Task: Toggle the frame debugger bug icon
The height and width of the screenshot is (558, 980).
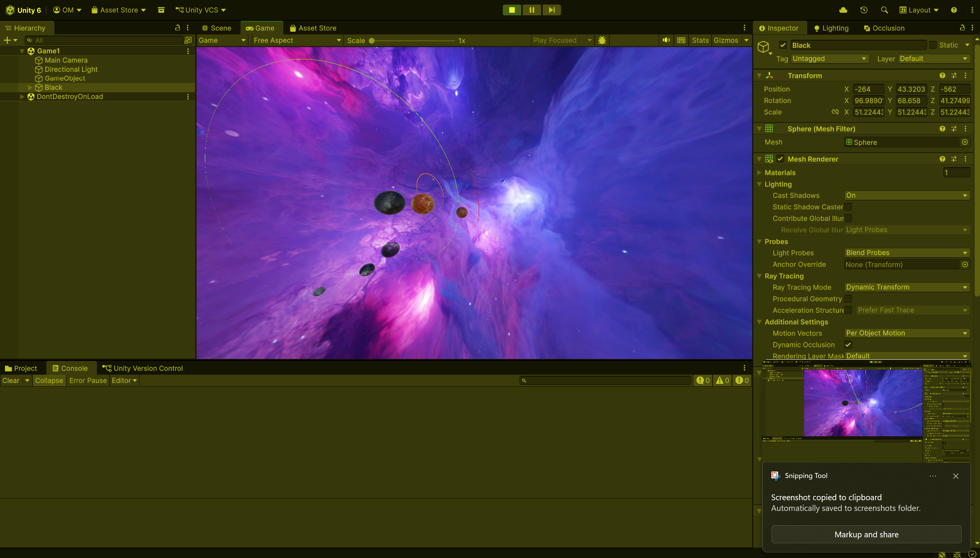Action: (x=602, y=40)
